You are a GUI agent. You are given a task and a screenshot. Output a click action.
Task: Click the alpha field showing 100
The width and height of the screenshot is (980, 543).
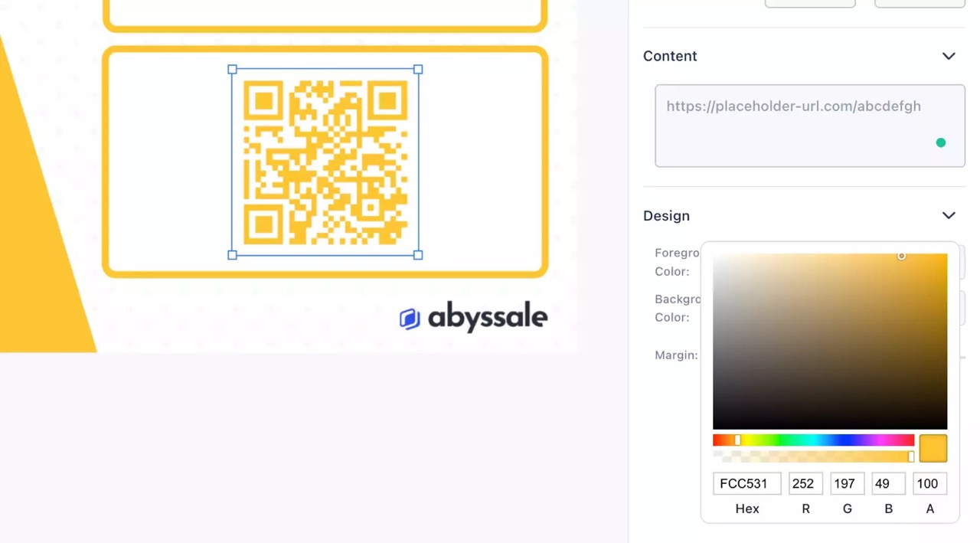pyautogui.click(x=929, y=483)
